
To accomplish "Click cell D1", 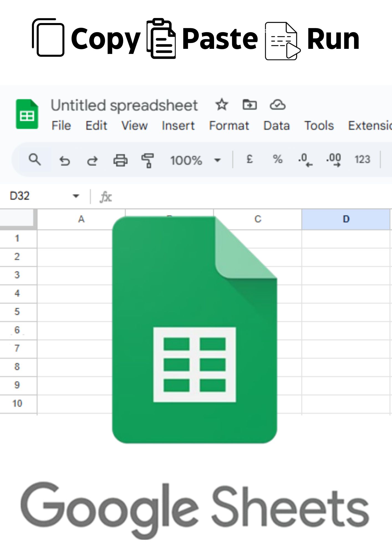I will [346, 239].
